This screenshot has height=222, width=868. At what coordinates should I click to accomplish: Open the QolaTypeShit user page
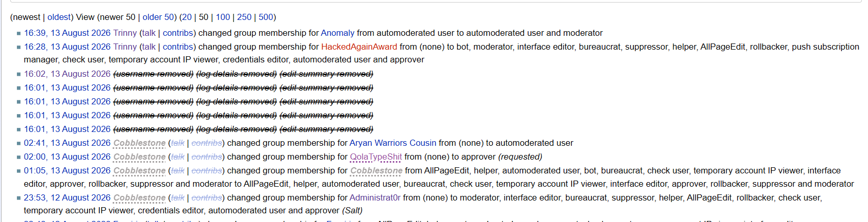[x=376, y=157]
